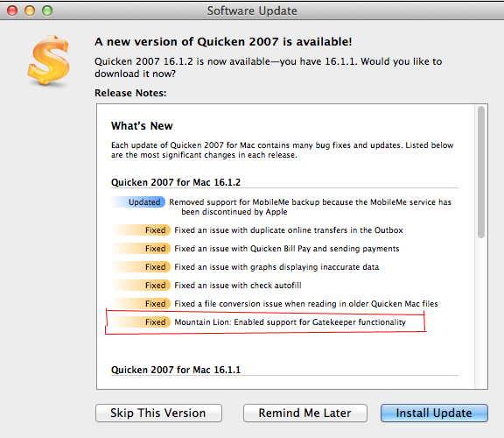Zoom the window with the green button

(x=47, y=11)
